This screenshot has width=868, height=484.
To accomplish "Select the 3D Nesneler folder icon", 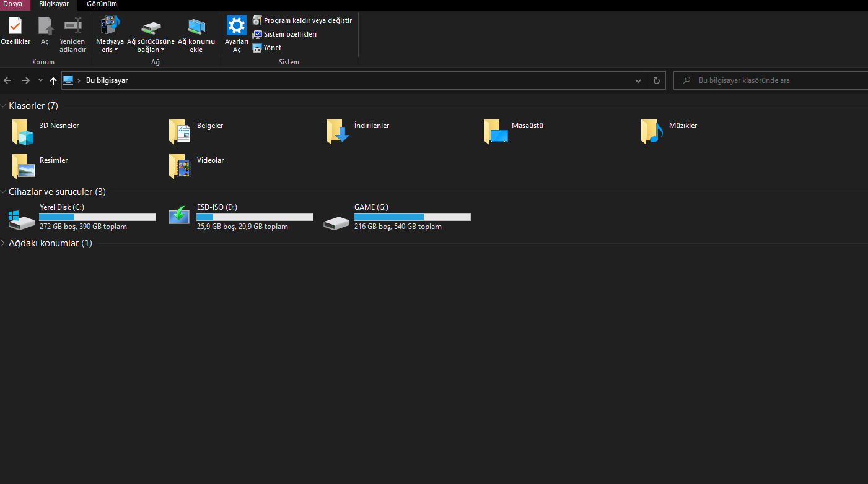I will 23,132.
